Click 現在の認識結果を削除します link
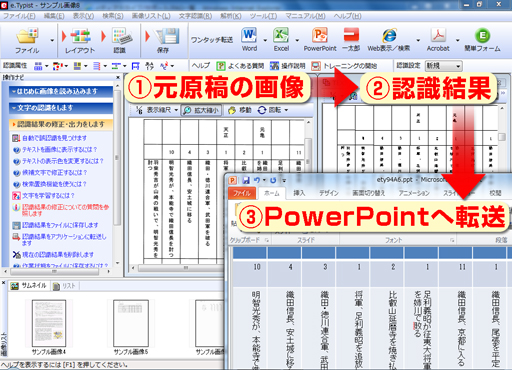Image resolution: width=512 pixels, height=370 pixels. [58, 255]
